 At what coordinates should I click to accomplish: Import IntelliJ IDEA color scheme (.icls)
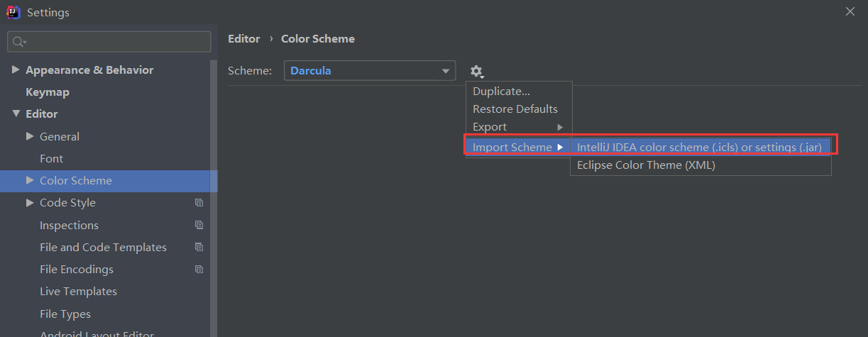pos(699,148)
